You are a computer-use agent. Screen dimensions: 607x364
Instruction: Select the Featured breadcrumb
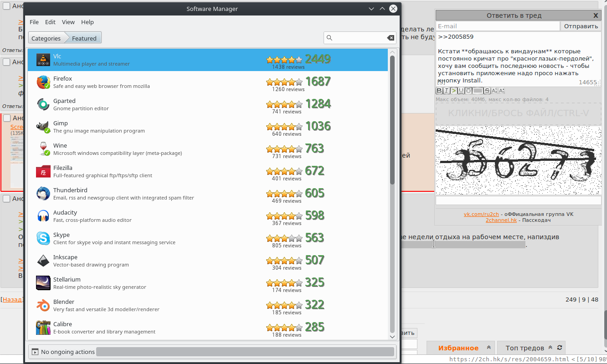[x=84, y=38]
